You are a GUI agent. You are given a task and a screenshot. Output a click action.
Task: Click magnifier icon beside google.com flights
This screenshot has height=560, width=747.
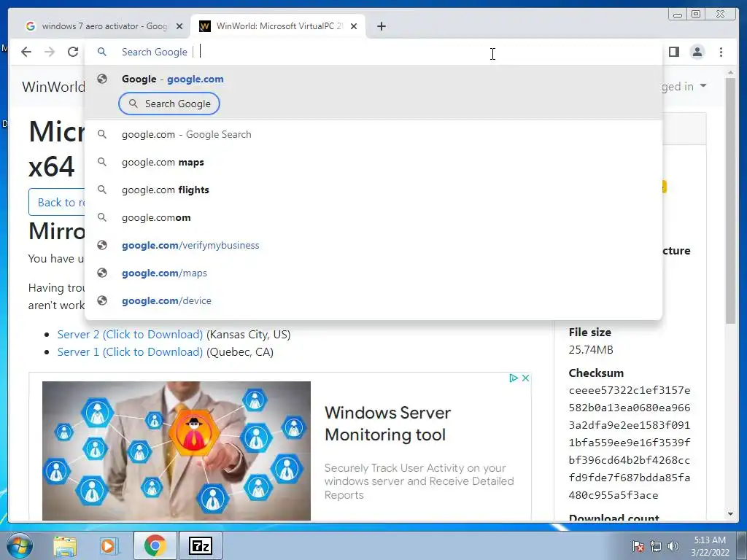click(x=102, y=190)
